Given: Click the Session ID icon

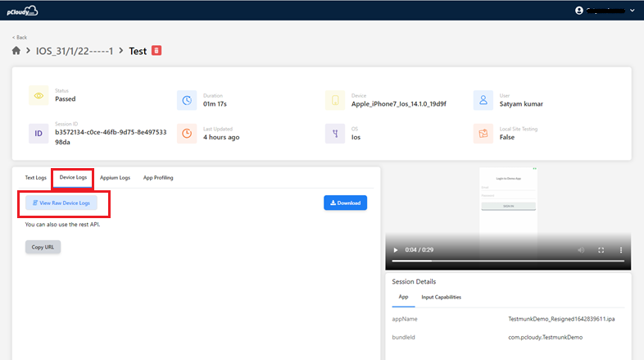Looking at the screenshot, I should (39, 133).
